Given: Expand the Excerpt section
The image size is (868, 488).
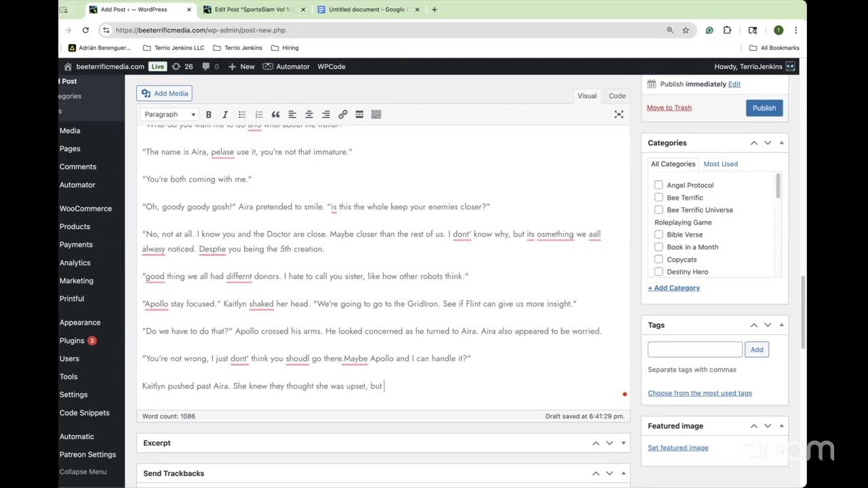Looking at the screenshot, I should 623,443.
